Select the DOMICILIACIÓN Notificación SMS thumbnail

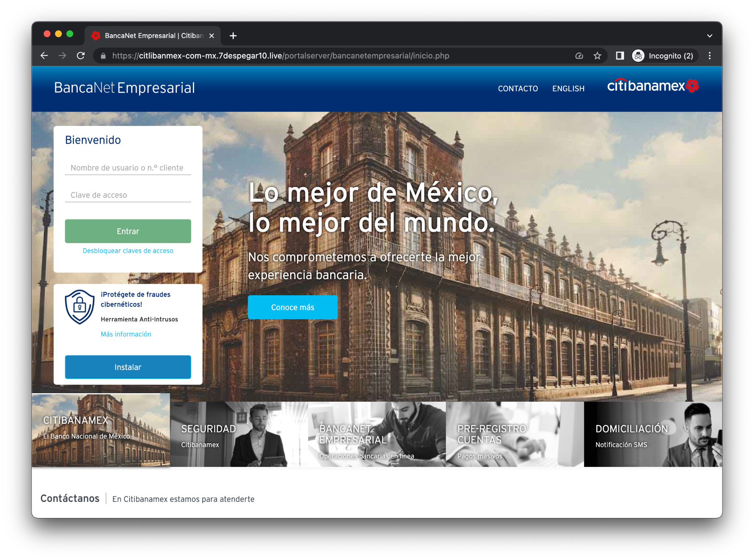tap(653, 434)
